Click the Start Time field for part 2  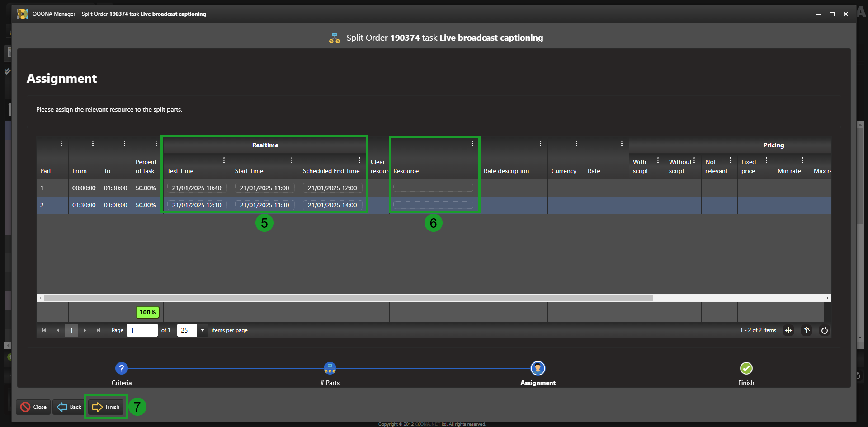point(264,205)
